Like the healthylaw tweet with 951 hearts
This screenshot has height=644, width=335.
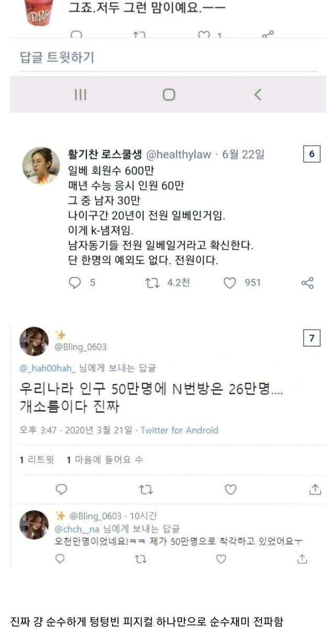[x=229, y=283]
